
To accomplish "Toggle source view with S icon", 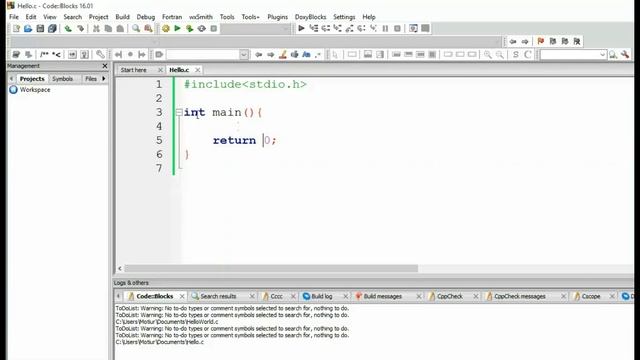I will tap(516, 54).
